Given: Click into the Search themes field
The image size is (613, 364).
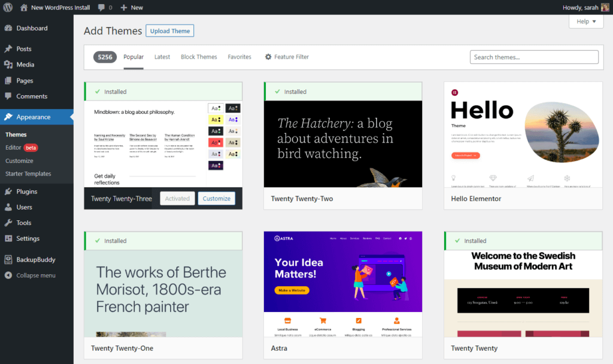Looking at the screenshot, I should pyautogui.click(x=534, y=57).
